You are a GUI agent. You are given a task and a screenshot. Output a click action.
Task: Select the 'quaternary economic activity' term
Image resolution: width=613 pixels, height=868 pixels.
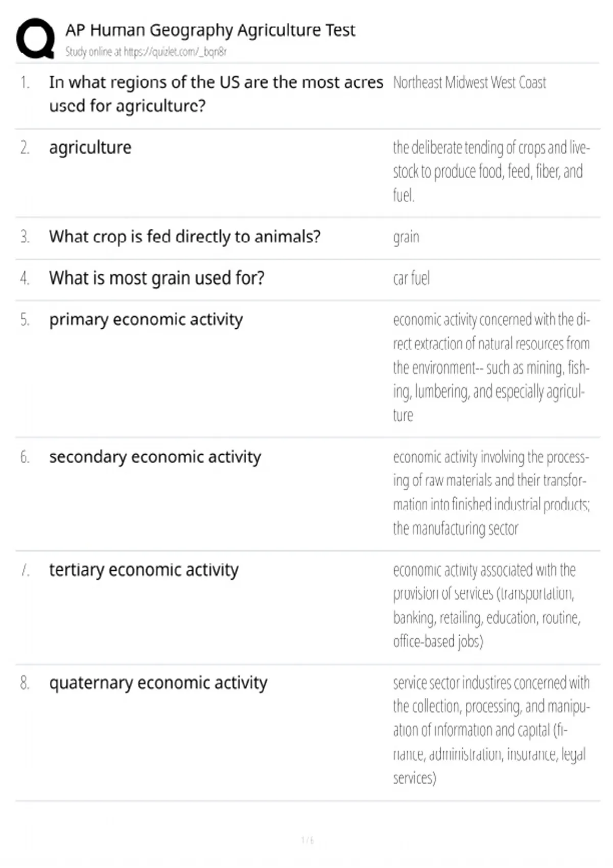click(158, 683)
